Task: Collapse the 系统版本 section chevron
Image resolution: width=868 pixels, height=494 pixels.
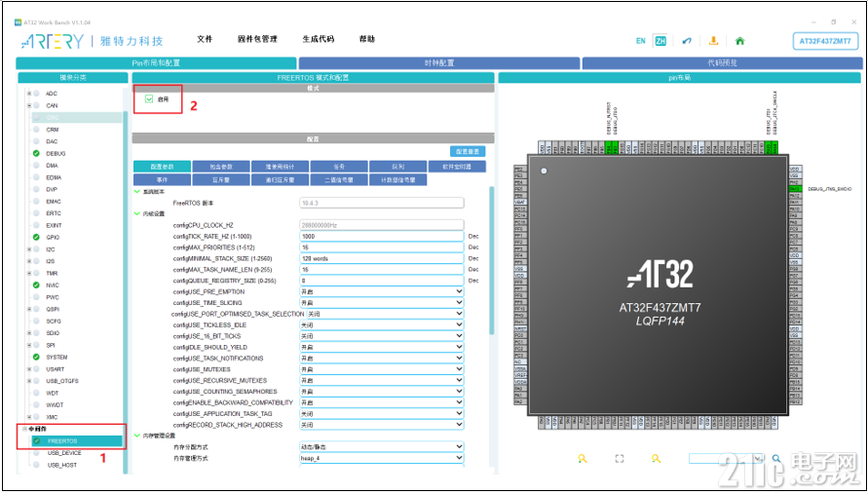Action: click(x=137, y=192)
